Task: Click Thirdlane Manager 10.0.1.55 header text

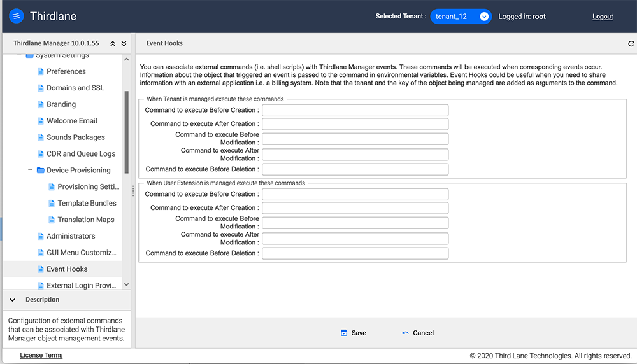Action: pyautogui.click(x=56, y=43)
